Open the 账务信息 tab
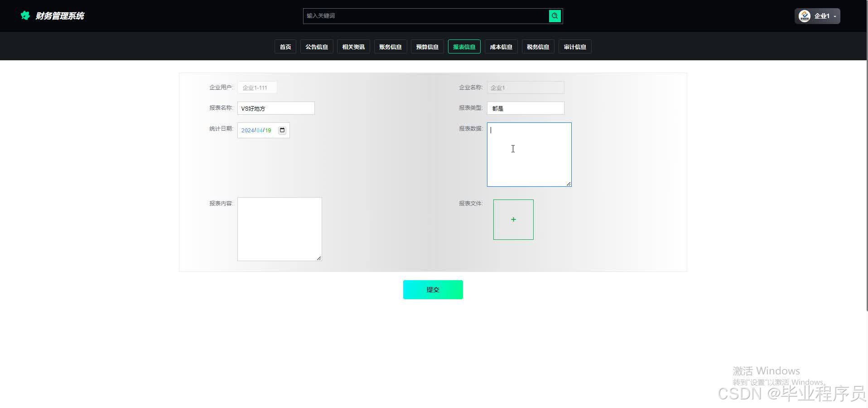This screenshot has height=408, width=868. (x=391, y=47)
